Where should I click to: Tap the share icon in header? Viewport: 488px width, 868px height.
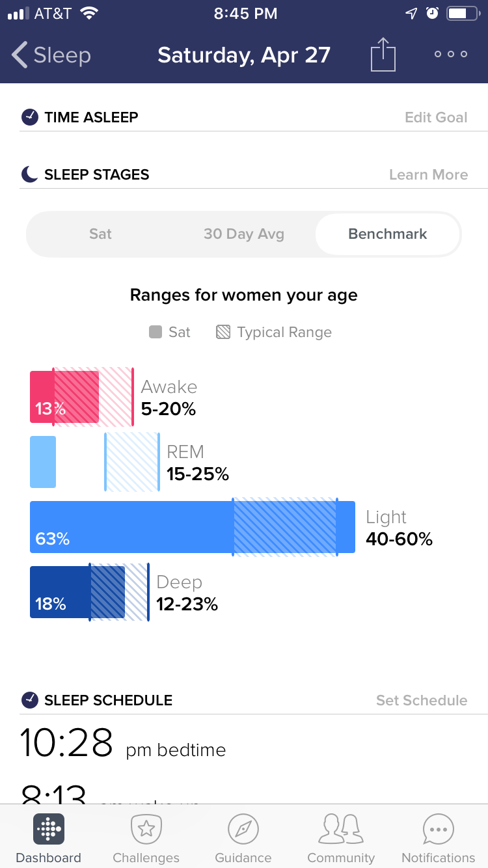383,54
